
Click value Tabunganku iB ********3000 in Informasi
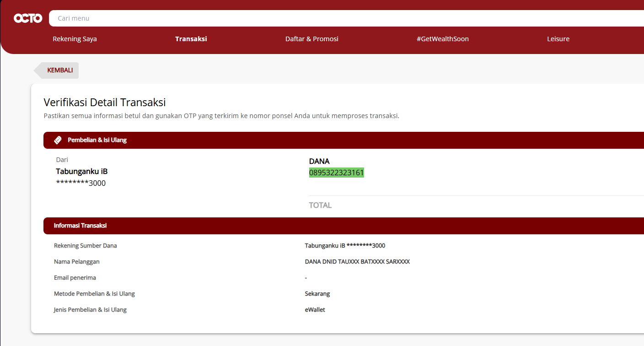click(x=345, y=246)
